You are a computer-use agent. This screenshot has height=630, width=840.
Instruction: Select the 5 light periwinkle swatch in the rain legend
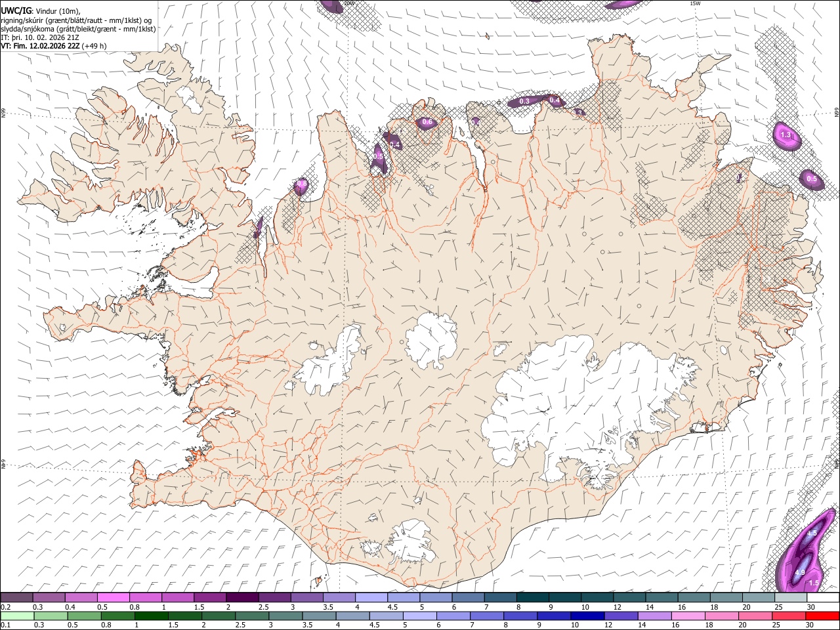420,616
